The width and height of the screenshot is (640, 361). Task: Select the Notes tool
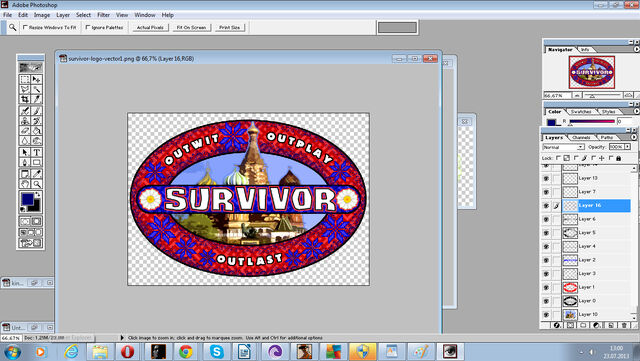[x=25, y=174]
